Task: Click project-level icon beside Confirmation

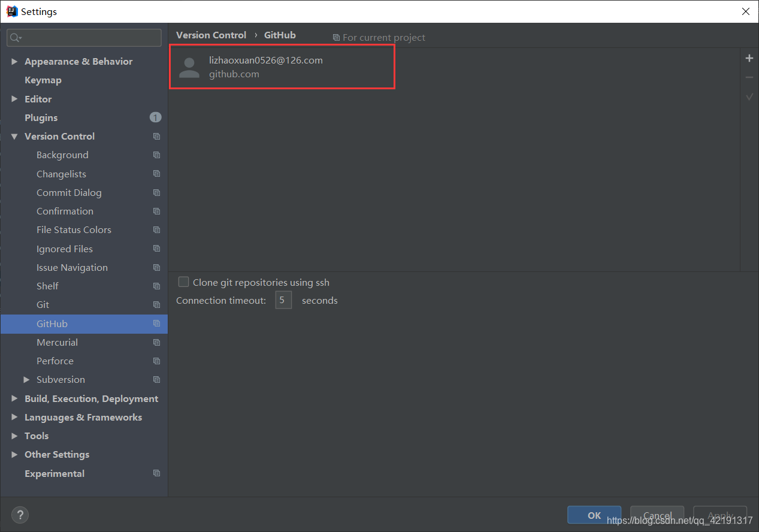Action: tap(156, 211)
